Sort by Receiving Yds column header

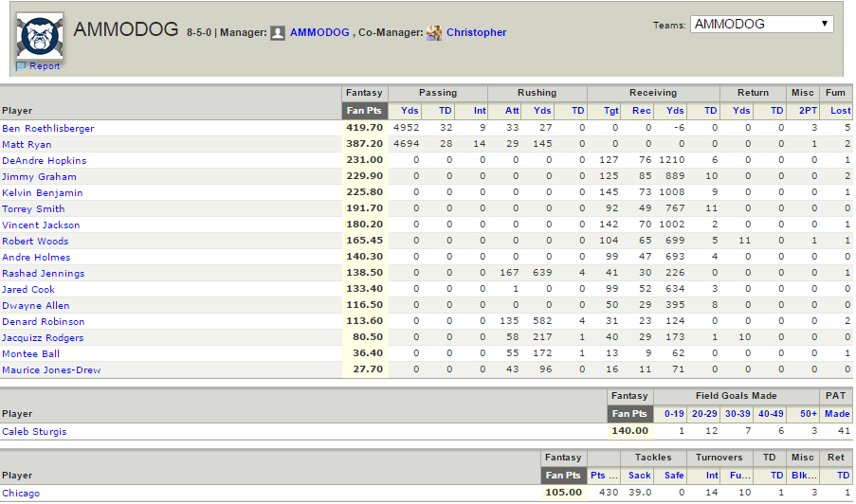click(675, 111)
